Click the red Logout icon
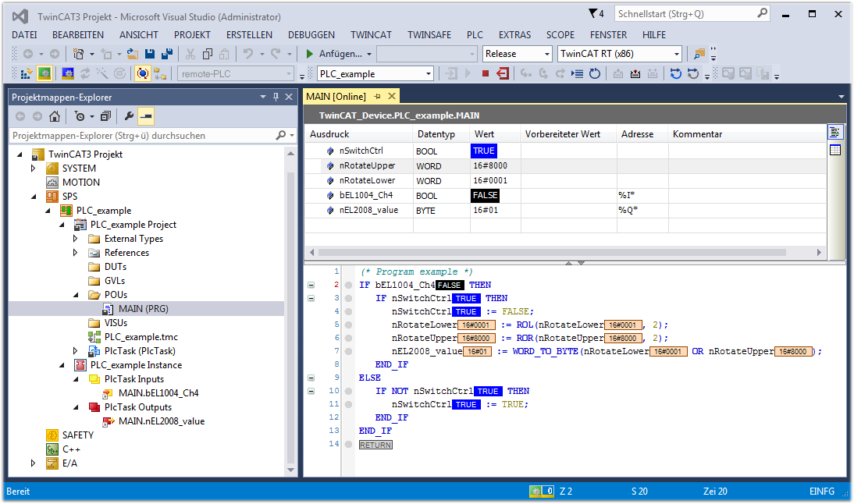The width and height of the screenshot is (854, 504). coord(503,74)
